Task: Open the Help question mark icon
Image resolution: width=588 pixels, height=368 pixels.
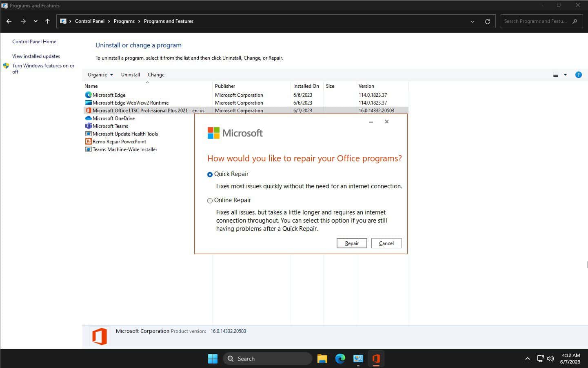Action: click(578, 75)
